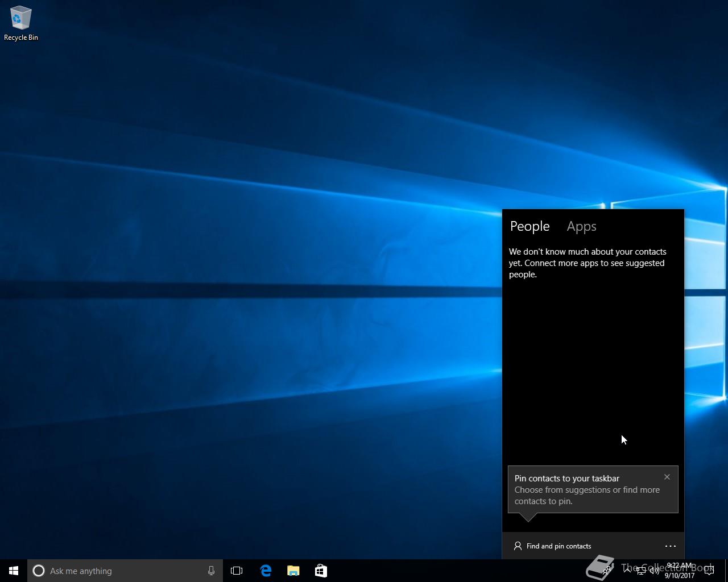Click the microphone icon in search box

(x=211, y=571)
